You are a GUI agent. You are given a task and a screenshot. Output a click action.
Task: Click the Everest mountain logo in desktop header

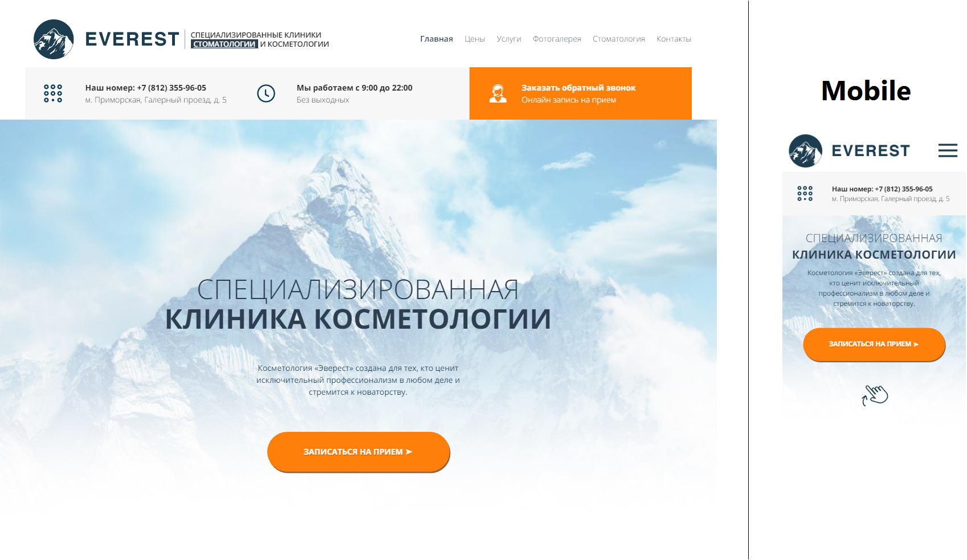pyautogui.click(x=54, y=39)
